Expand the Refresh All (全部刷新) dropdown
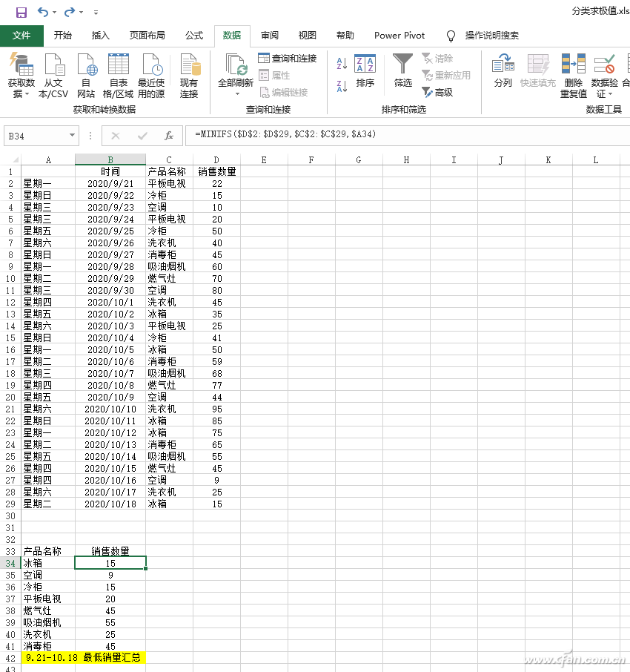 pos(237,93)
